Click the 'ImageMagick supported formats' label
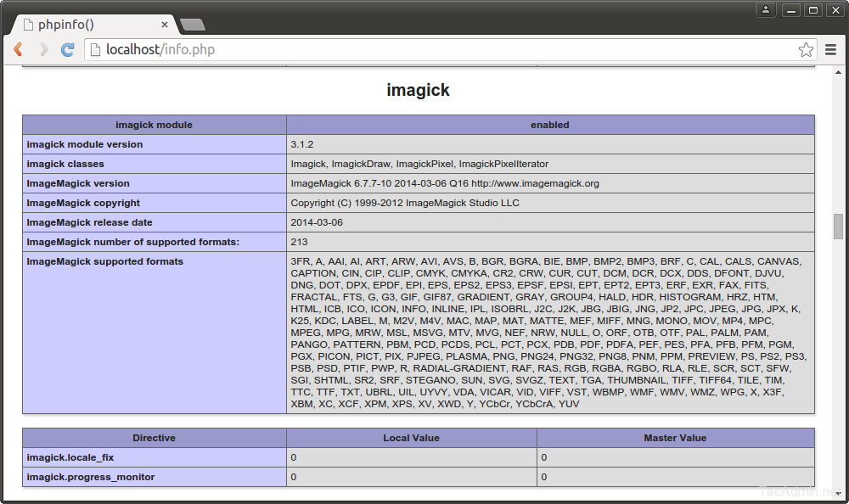 (x=105, y=261)
